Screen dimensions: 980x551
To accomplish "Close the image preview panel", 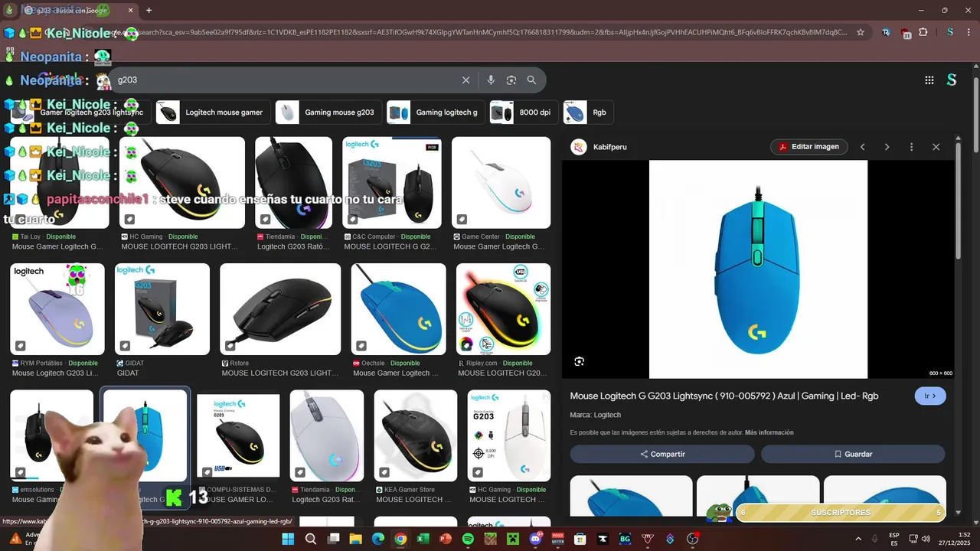I will 936,147.
